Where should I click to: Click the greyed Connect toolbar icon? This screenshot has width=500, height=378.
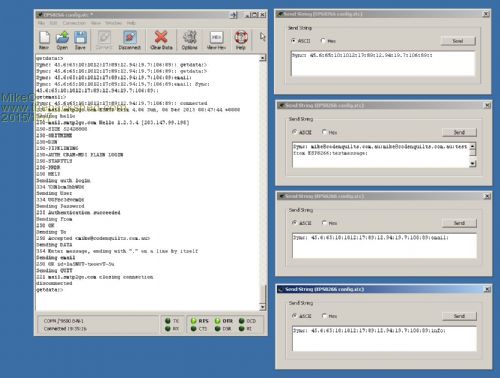coord(104,40)
